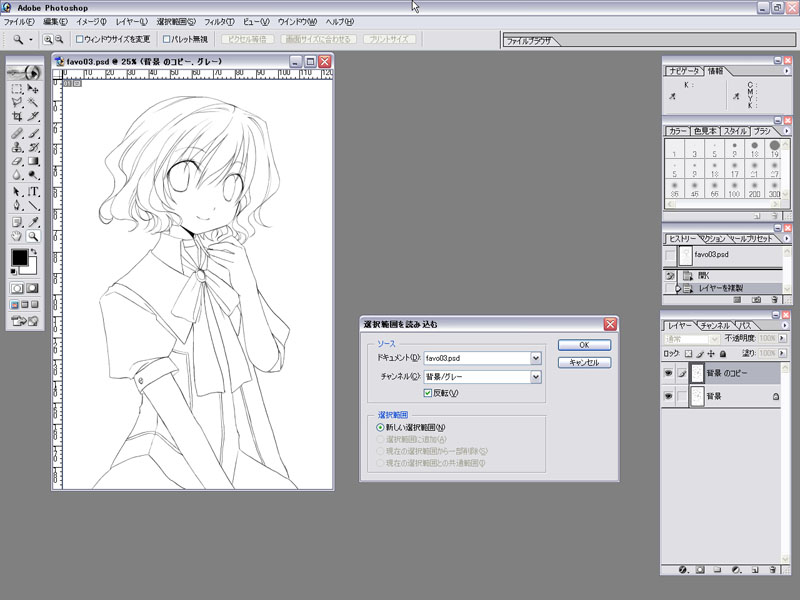Switch to Quick Mask mode
800x600 pixels.
tap(32, 288)
